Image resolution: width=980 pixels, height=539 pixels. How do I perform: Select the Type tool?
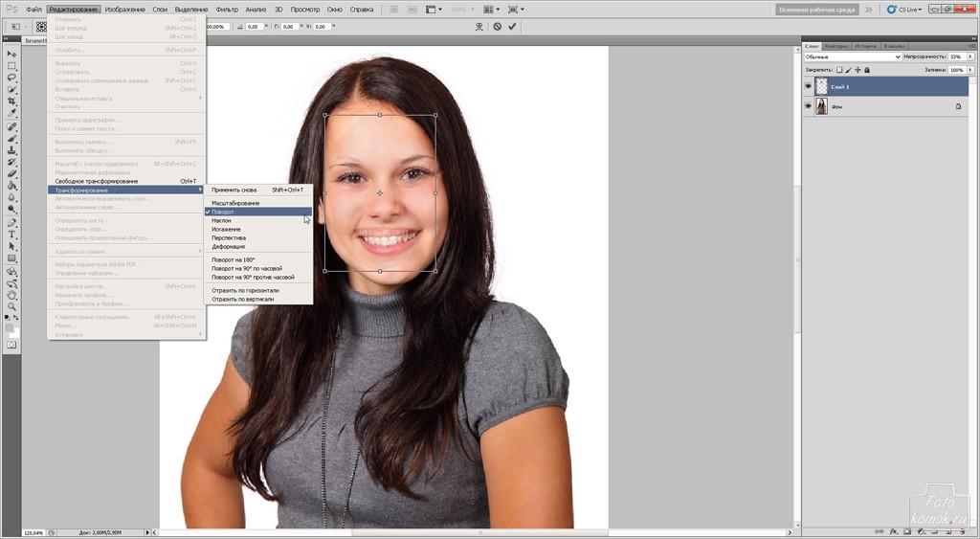point(11,236)
